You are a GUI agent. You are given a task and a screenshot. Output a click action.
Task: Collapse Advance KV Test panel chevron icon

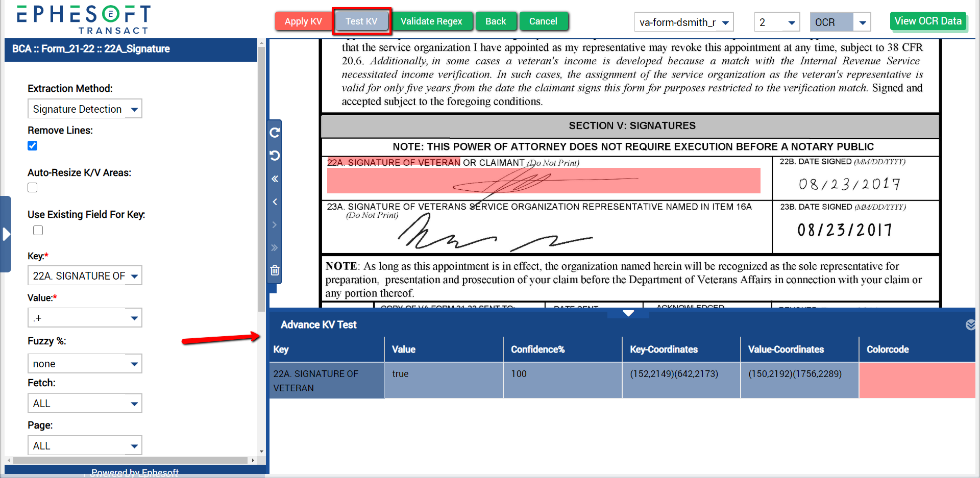pyautogui.click(x=970, y=325)
